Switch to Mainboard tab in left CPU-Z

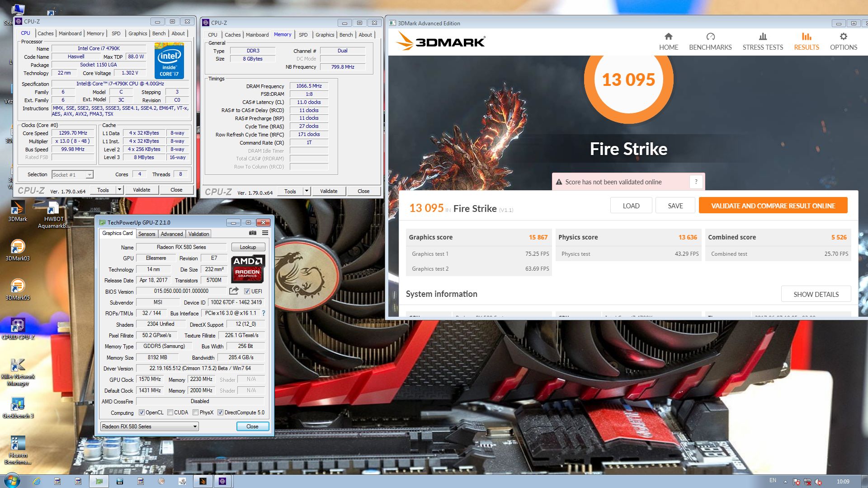pyautogui.click(x=70, y=33)
